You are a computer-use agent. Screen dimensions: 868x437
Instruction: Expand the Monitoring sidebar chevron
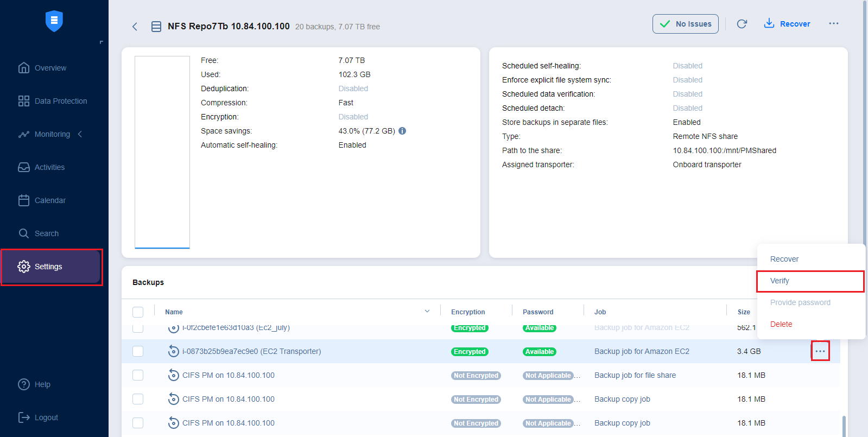[80, 134]
